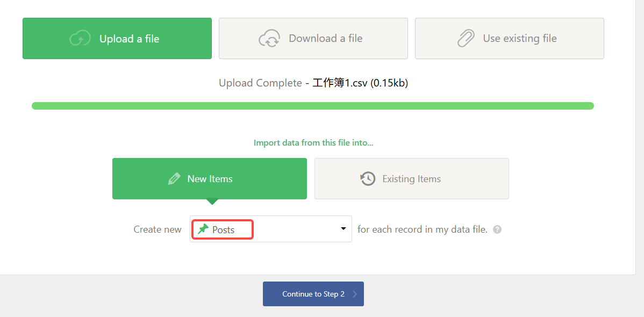Click the chevron arrow in Continue button

click(x=355, y=294)
